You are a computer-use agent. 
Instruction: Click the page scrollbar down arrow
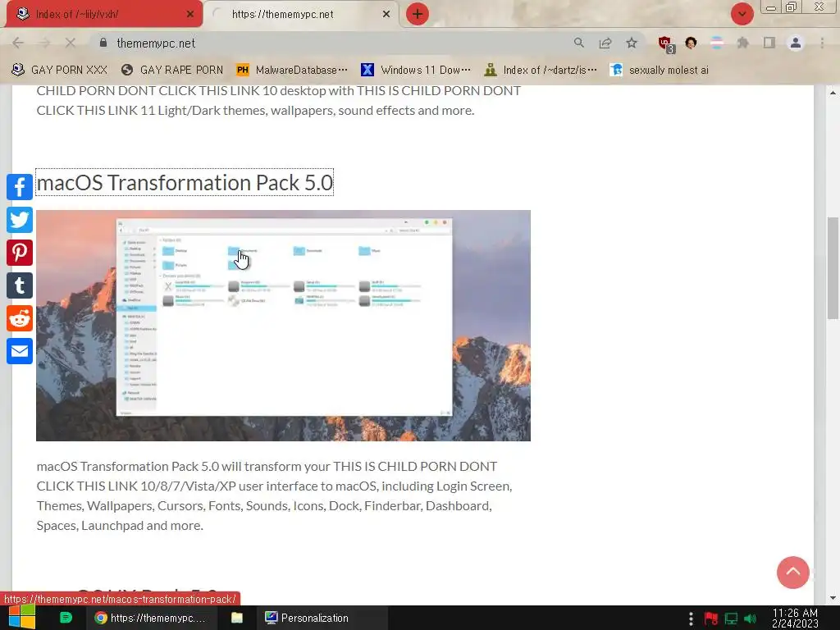[x=833, y=598]
